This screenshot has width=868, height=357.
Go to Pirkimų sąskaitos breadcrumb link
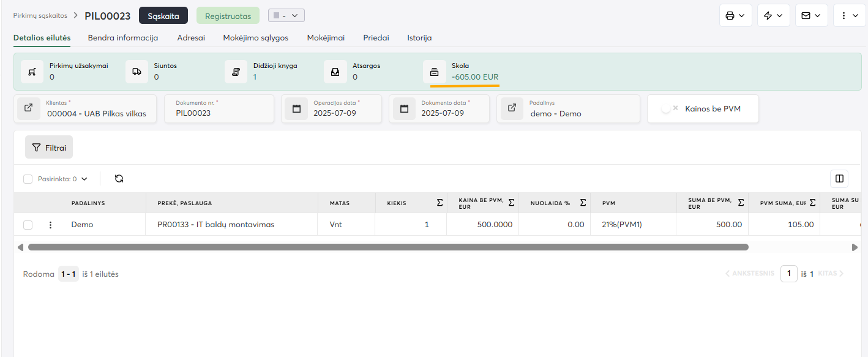click(x=40, y=15)
